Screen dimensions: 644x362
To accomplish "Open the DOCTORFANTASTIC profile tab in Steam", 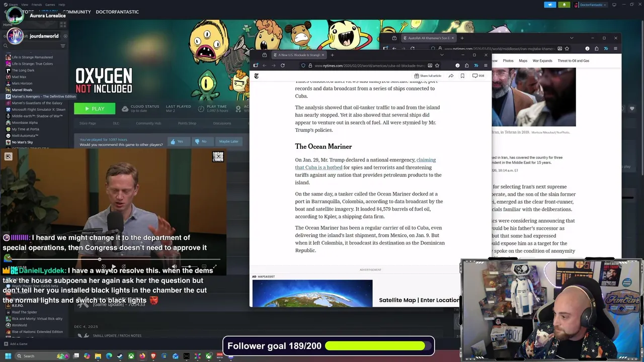I will (x=117, y=12).
